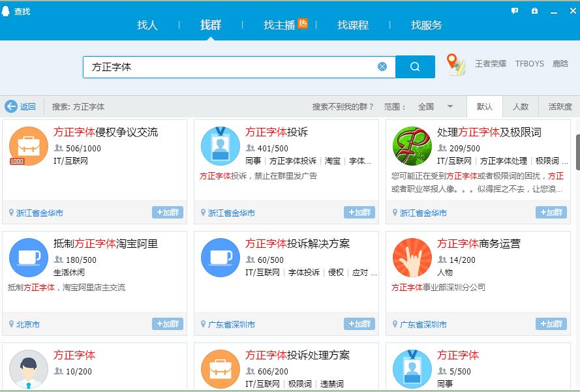Click 北京市 location link
The height and width of the screenshot is (392, 580).
(x=28, y=325)
